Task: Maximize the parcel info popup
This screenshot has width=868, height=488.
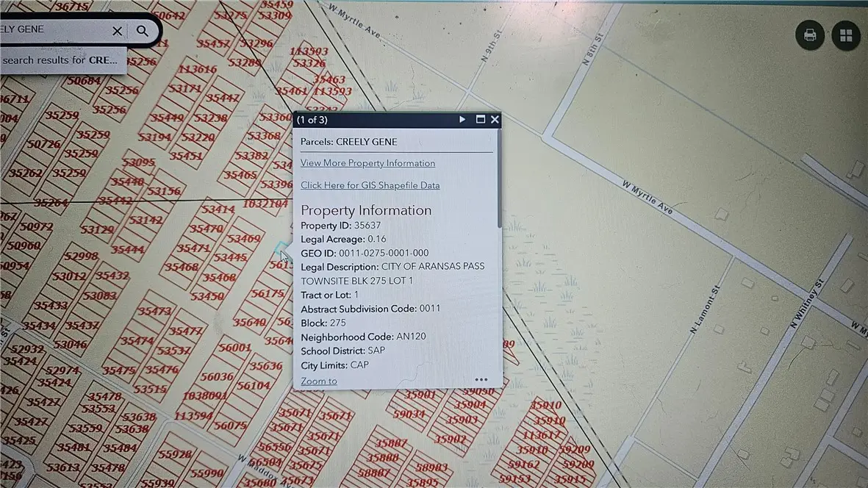Action: (481, 119)
